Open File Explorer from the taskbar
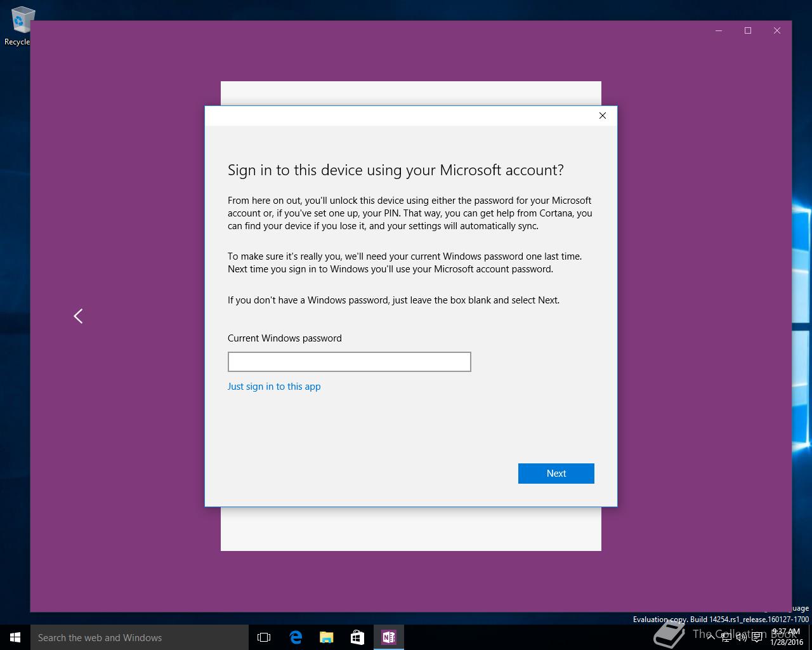This screenshot has width=812, height=650. point(327,637)
